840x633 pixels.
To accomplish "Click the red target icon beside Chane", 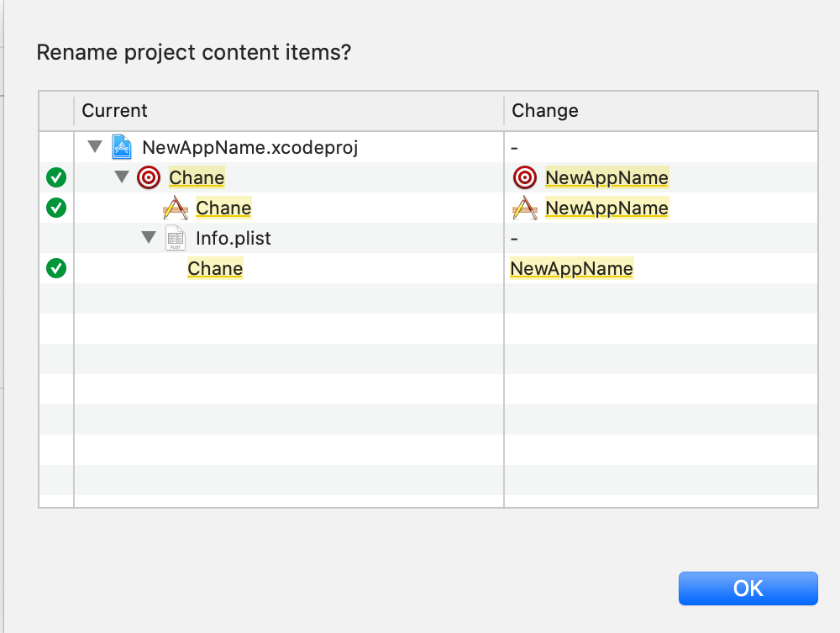I will point(149,177).
